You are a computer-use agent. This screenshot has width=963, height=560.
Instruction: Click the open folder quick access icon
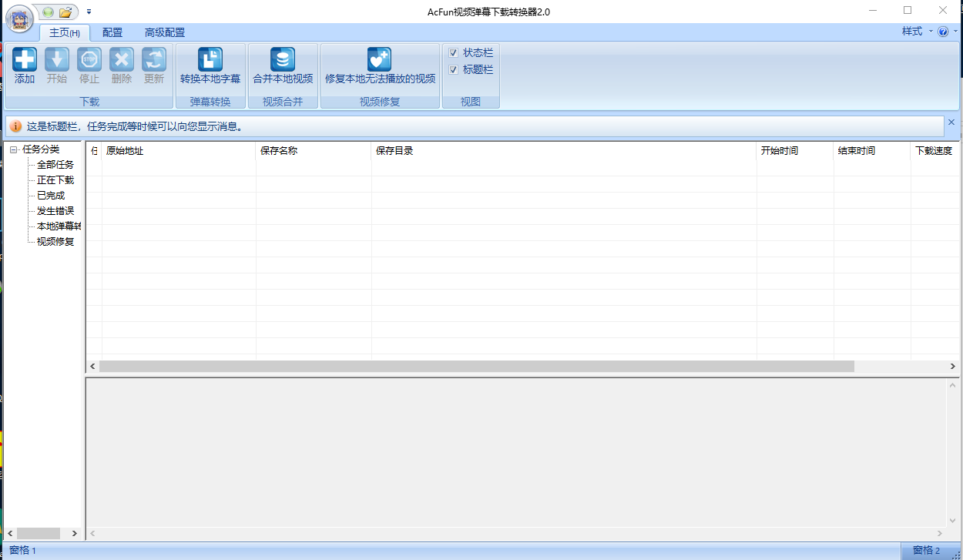65,12
